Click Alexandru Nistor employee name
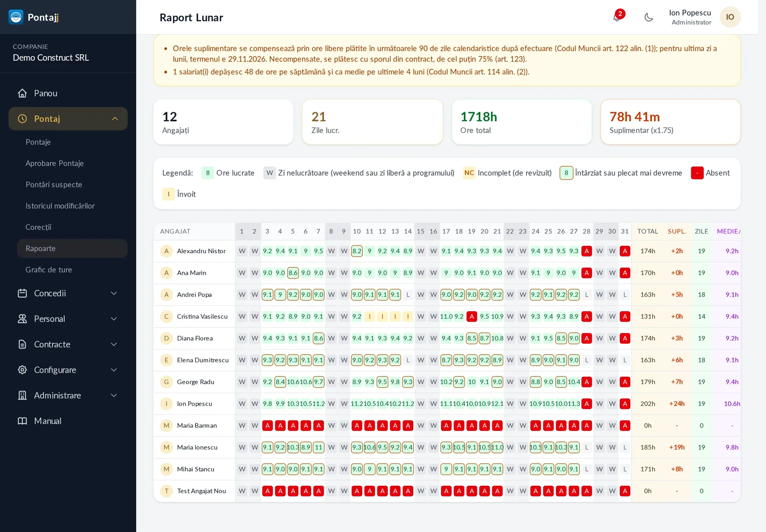 coord(201,251)
